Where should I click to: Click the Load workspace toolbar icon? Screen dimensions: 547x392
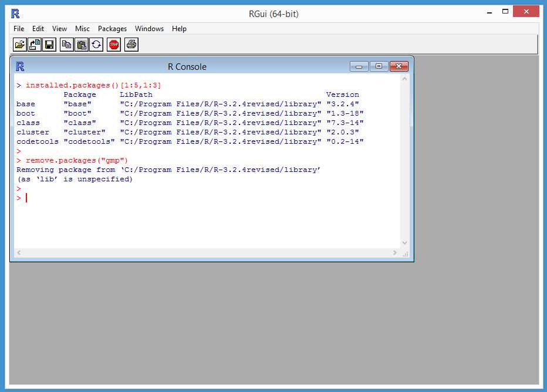click(x=35, y=45)
